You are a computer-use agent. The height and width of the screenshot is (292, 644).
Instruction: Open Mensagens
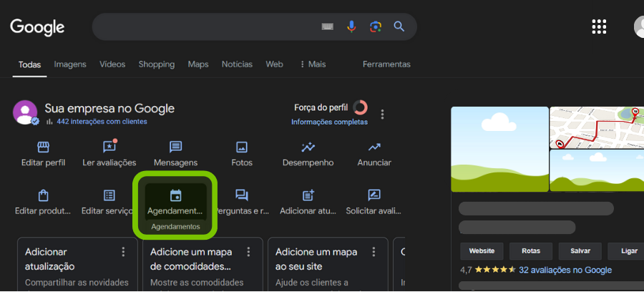coord(176,155)
